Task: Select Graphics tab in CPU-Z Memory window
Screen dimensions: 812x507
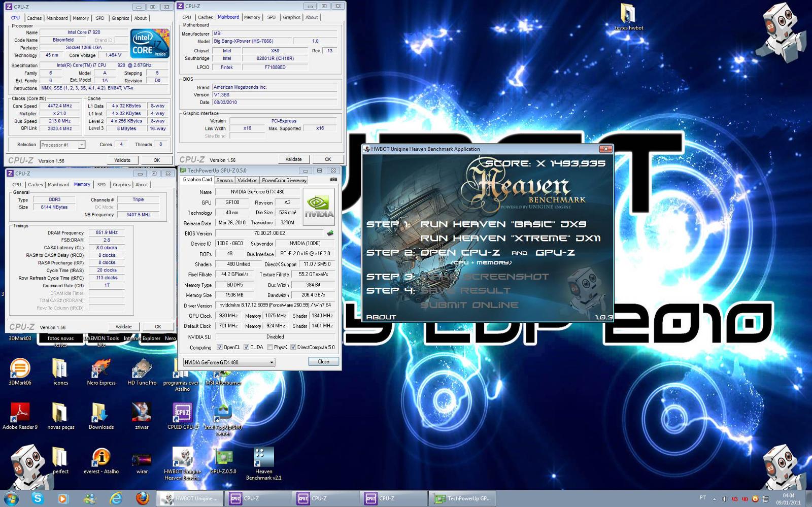Action: pos(122,184)
